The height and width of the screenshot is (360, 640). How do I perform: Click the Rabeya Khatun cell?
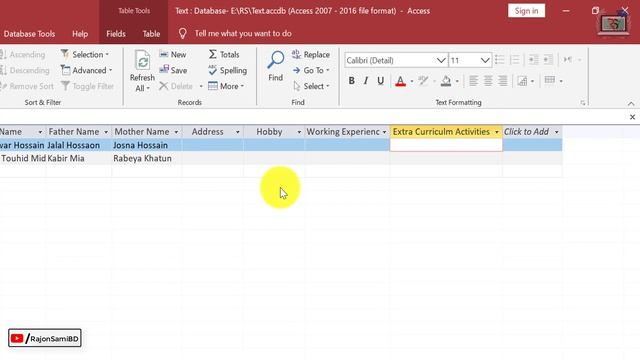click(147, 158)
